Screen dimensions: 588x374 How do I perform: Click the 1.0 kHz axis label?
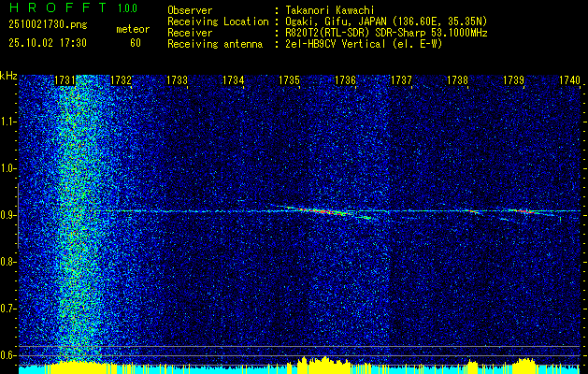(x=7, y=168)
